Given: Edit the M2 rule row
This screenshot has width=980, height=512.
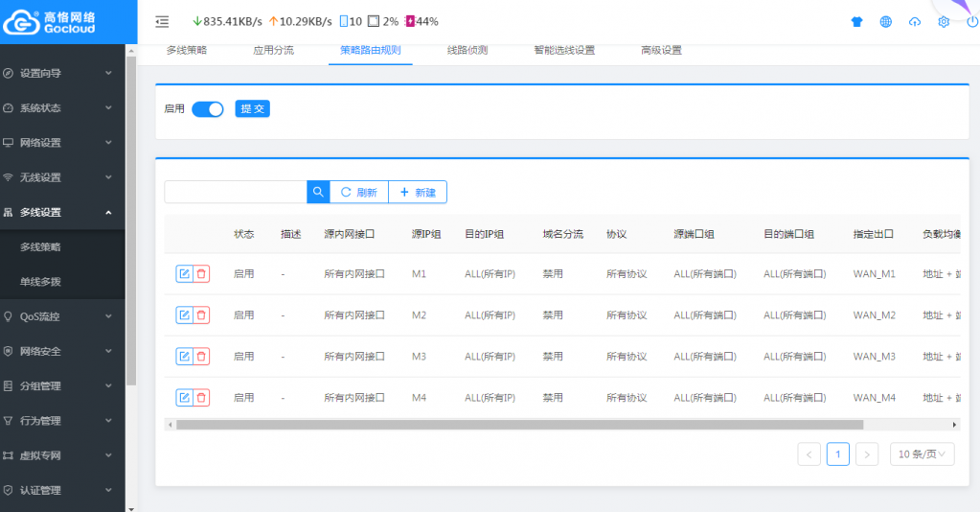Looking at the screenshot, I should (184, 314).
